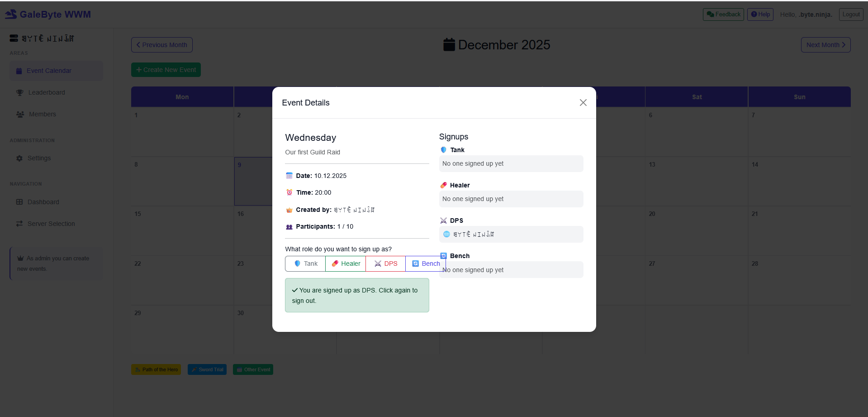Open the Event Calendar menu item
This screenshot has height=417, width=868.
(49, 71)
